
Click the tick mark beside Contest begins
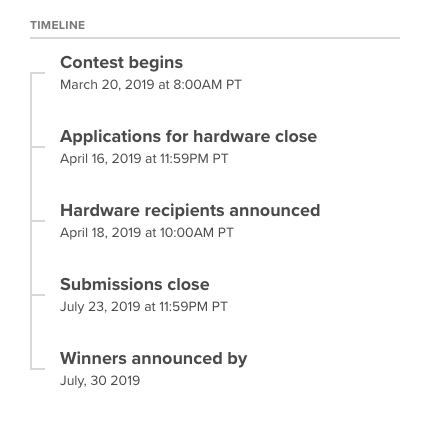click(x=38, y=73)
